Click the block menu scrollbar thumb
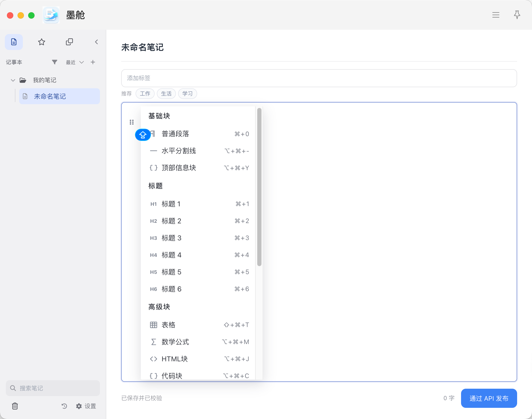 259,187
